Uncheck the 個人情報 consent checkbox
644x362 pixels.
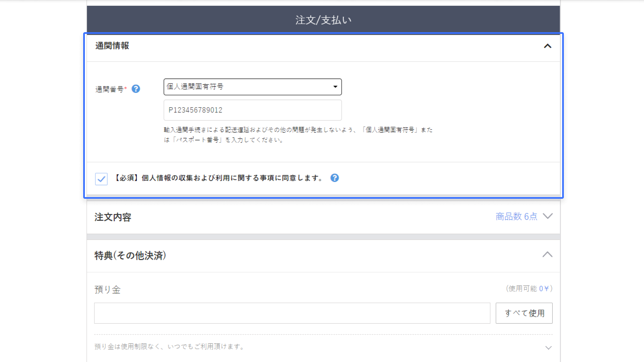pyautogui.click(x=101, y=179)
